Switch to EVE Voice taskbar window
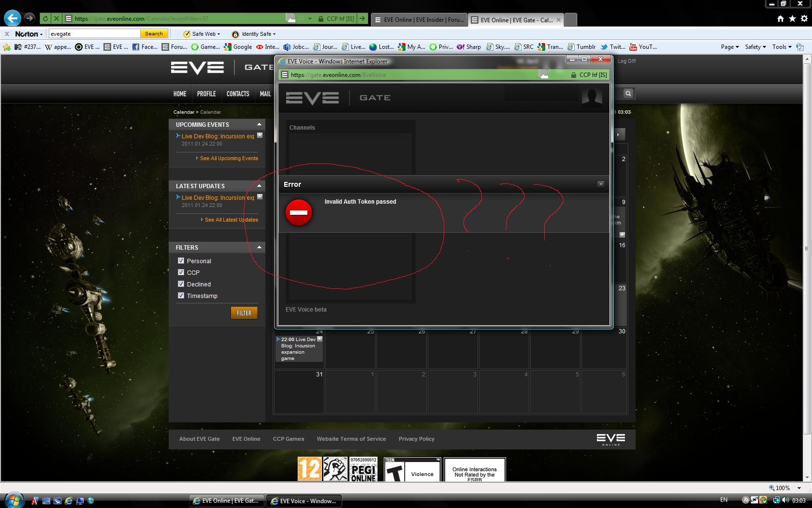Viewport: 812px width, 508px height. click(x=304, y=501)
